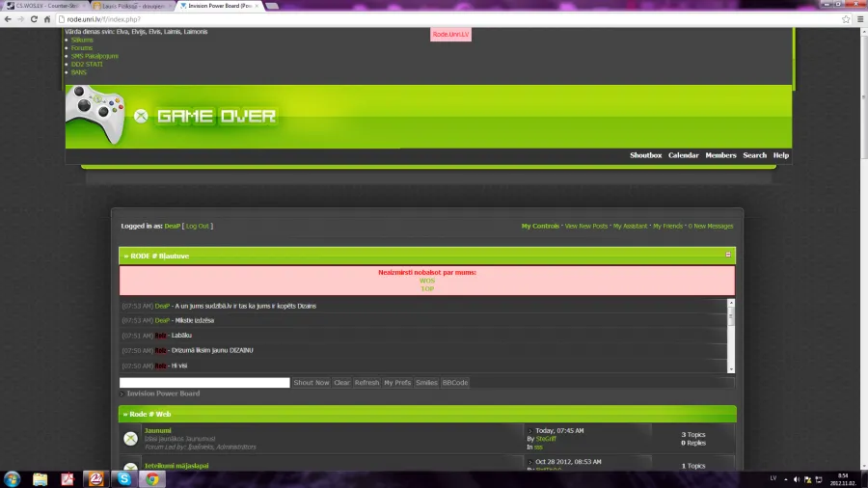Click shoutbox scrollbar up arrow
This screenshot has width=868, height=488.
point(731,303)
